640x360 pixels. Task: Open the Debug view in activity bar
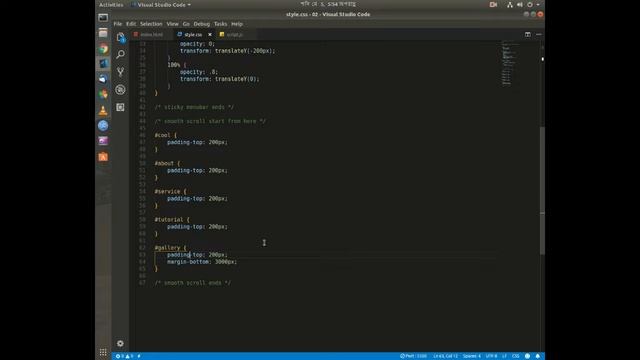pos(120,89)
